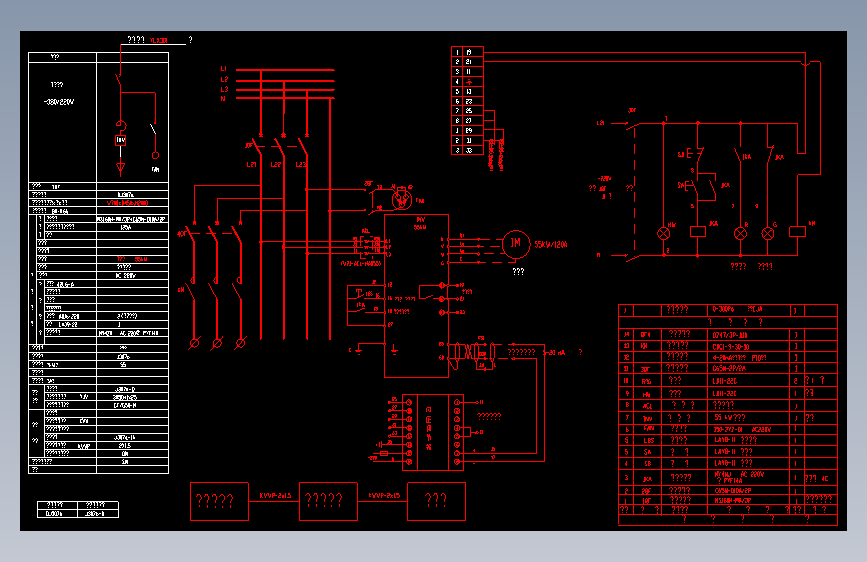Select the HW indicator lamp symbol
Image resolution: width=867 pixels, height=562 pixels.
664,233
